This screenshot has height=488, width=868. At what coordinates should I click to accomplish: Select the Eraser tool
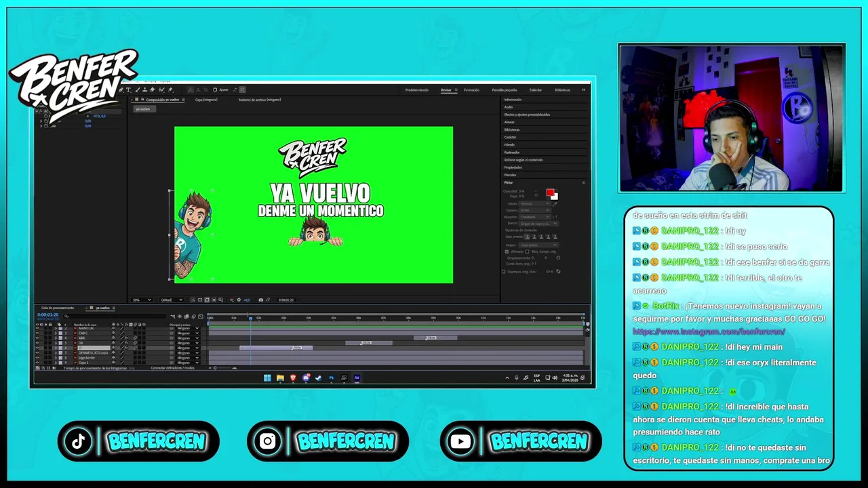(x=153, y=89)
